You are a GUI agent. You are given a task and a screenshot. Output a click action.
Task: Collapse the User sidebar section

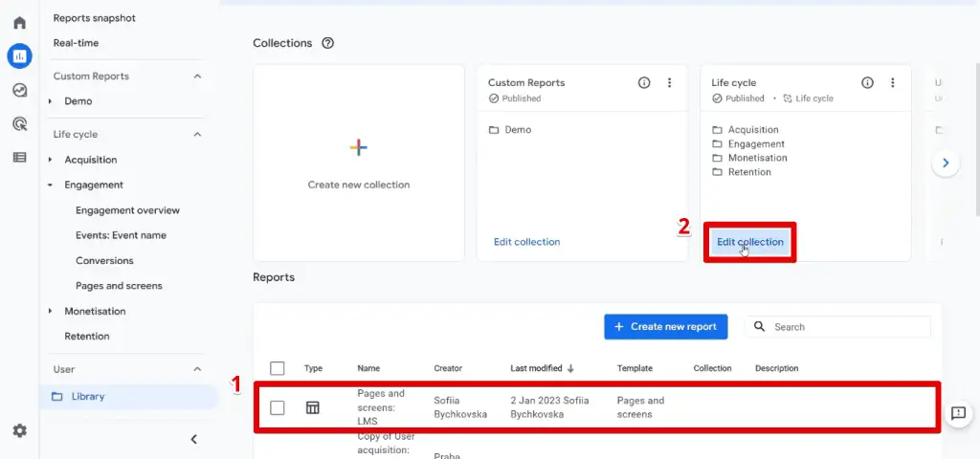click(x=197, y=369)
